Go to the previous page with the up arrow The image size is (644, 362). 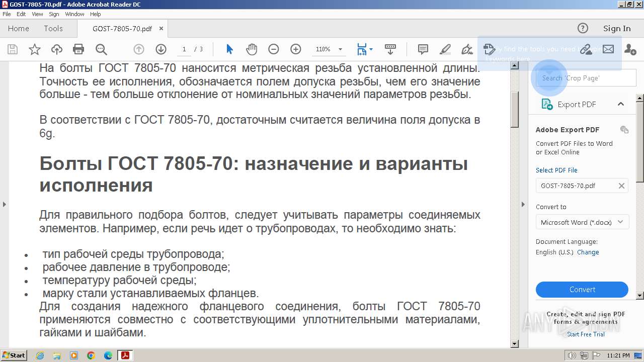click(x=139, y=49)
